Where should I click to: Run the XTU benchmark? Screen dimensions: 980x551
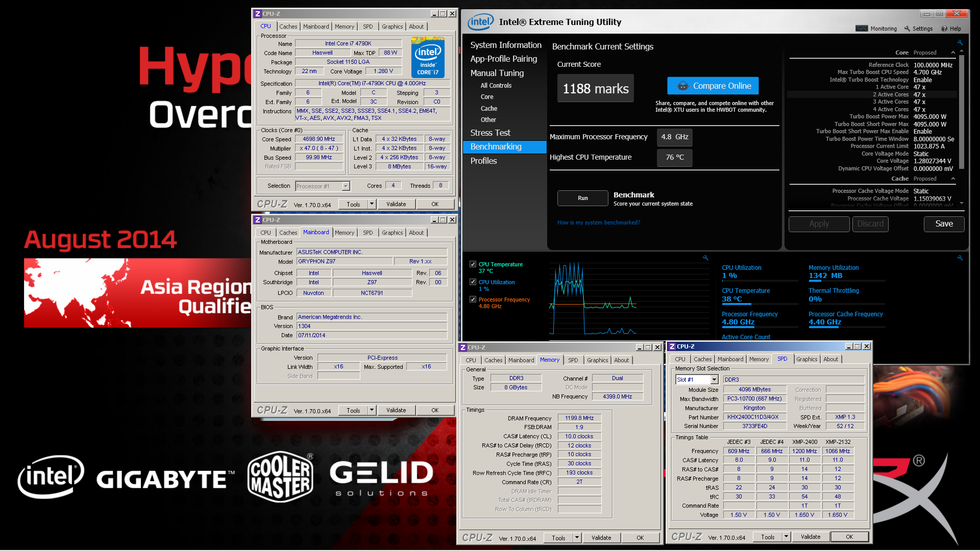(582, 198)
